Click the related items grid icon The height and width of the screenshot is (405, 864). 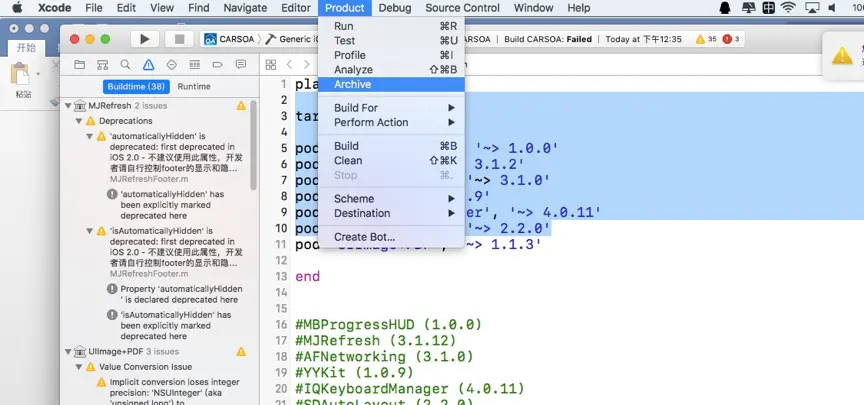271,65
